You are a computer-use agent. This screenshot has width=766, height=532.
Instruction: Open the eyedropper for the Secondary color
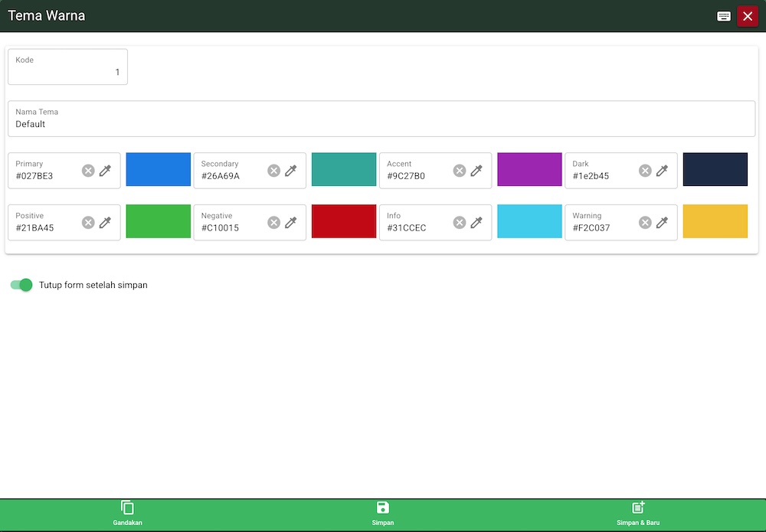[x=291, y=170]
